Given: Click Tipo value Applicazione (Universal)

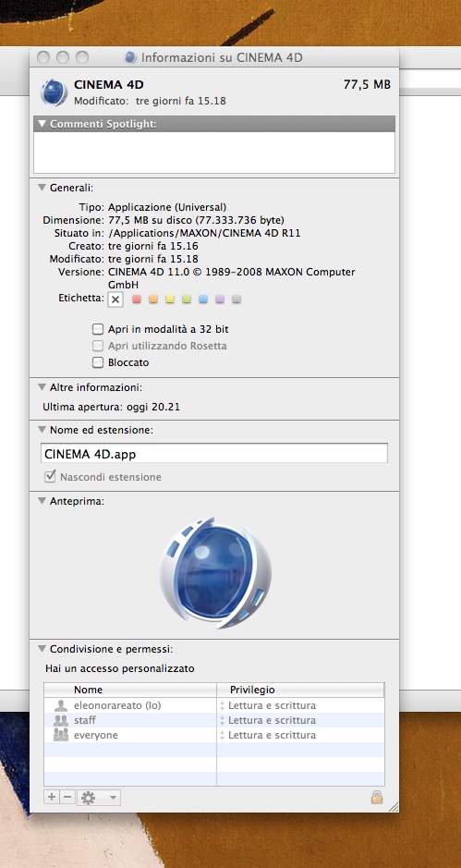Looking at the screenshot, I should (x=167, y=207).
